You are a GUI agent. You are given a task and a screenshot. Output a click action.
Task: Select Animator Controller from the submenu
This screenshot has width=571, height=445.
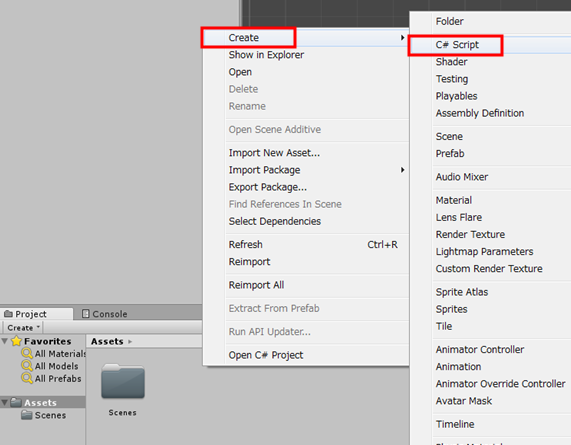(x=480, y=350)
